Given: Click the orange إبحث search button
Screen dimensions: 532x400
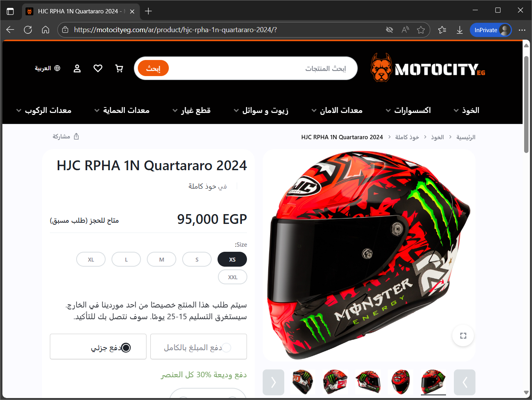Looking at the screenshot, I should click(x=153, y=68).
